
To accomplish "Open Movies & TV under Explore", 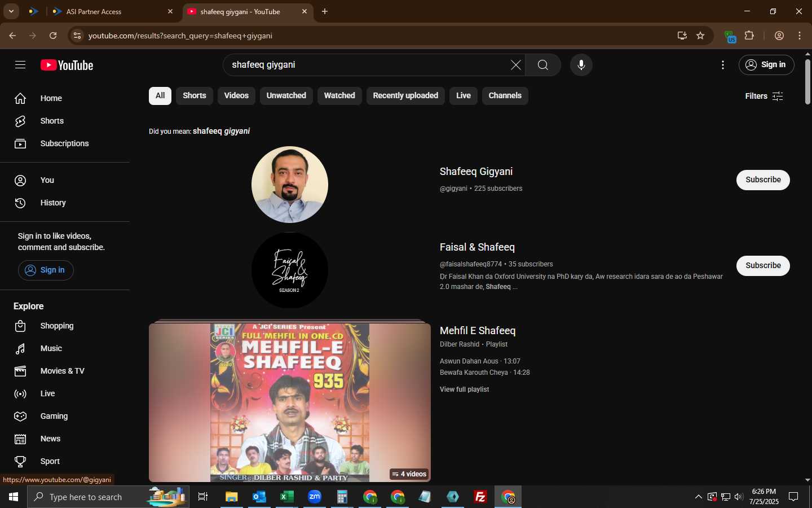I will point(65,371).
